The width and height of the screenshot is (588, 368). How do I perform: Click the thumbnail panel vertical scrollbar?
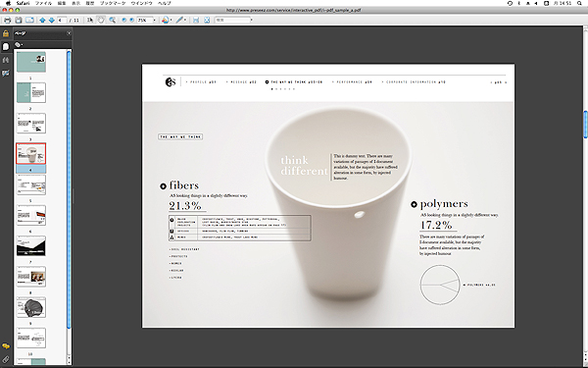pos(69,189)
